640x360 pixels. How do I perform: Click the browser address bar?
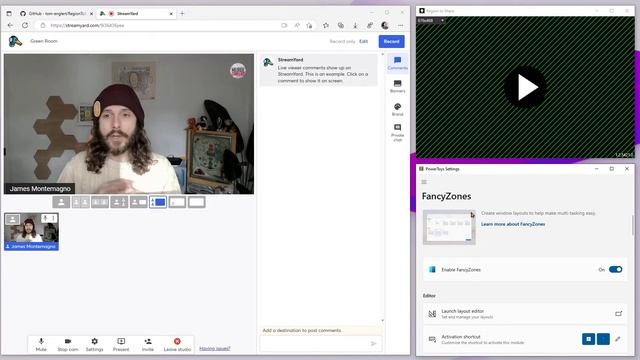[x=159, y=25]
